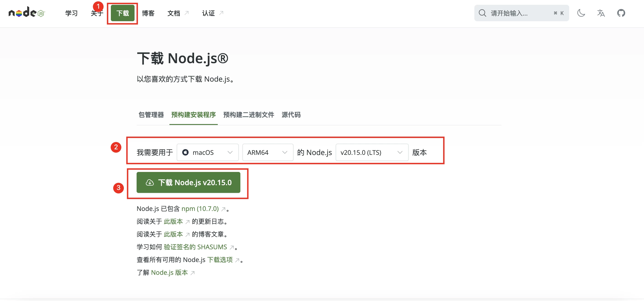
Task: Open 此版本 link for 更新日志
Action: 177,221
